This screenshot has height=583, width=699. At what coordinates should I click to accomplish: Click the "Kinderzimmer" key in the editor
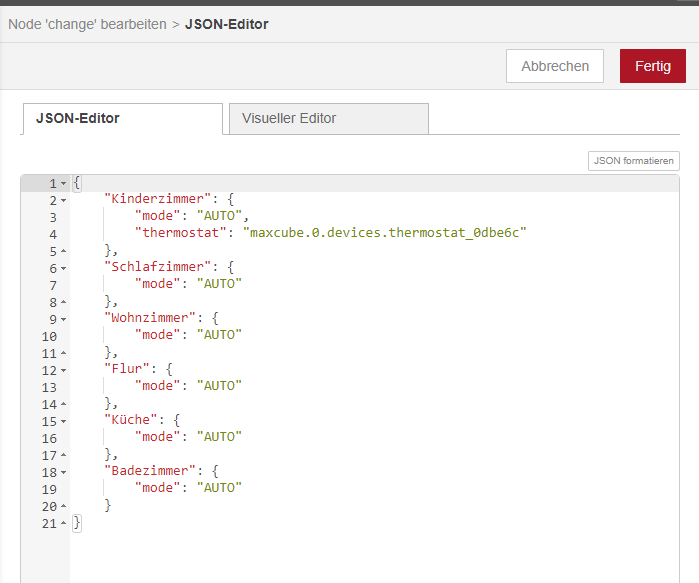(x=157, y=199)
